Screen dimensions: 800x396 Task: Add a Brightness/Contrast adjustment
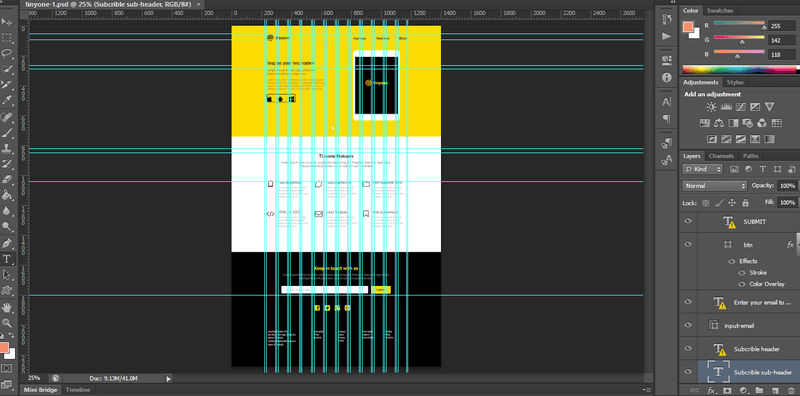coord(711,107)
